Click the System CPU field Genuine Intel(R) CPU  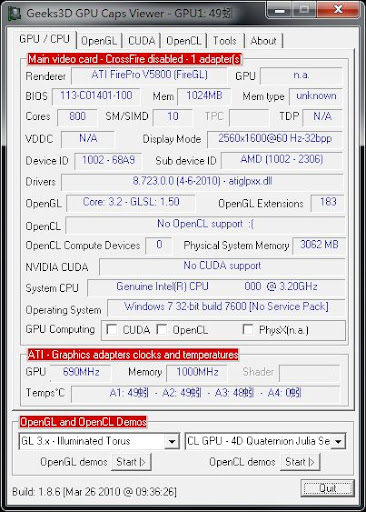pos(216,287)
